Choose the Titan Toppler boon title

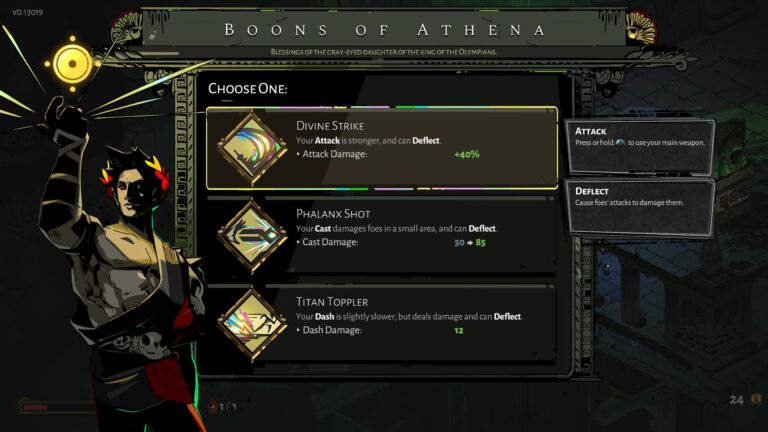click(332, 302)
